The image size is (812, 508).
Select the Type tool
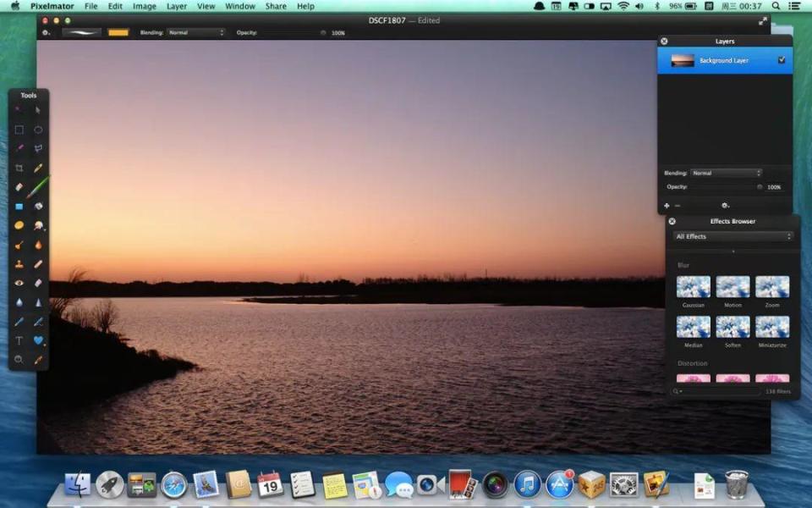click(x=19, y=339)
